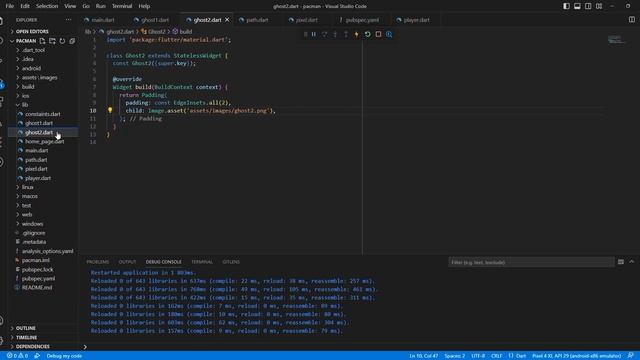Viewport: 640px width, 360px height.
Task: Toggle the primary side bar visibility
Action: [x=566, y=6]
